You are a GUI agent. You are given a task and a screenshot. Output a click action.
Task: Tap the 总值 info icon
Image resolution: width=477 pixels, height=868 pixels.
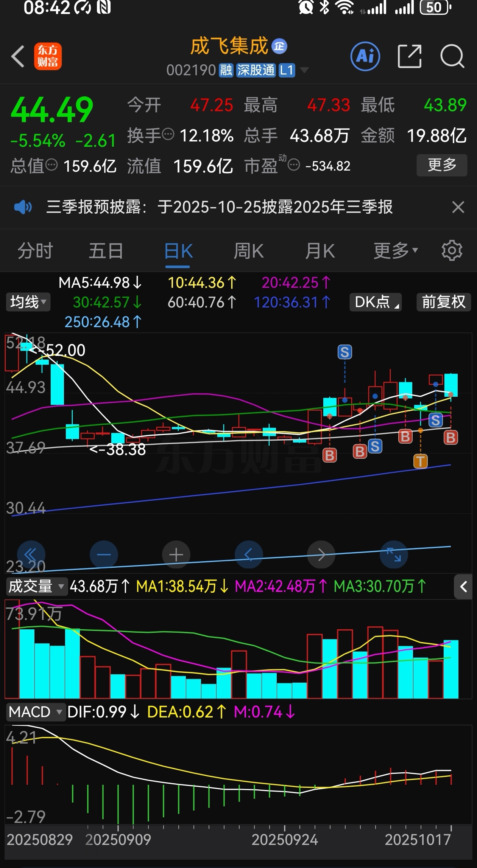(x=51, y=165)
